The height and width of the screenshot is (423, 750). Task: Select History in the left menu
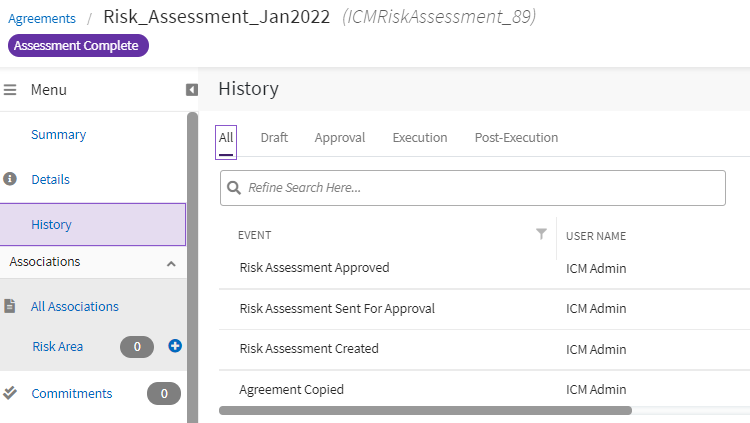(x=51, y=225)
